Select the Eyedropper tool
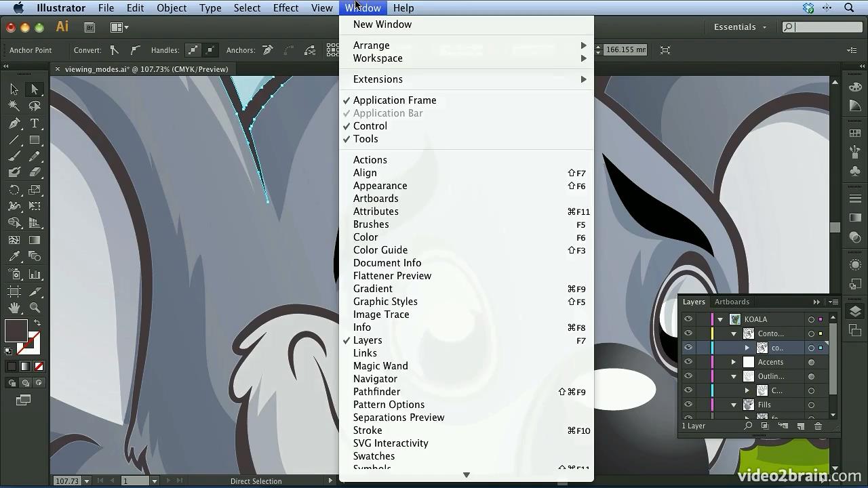 14,257
